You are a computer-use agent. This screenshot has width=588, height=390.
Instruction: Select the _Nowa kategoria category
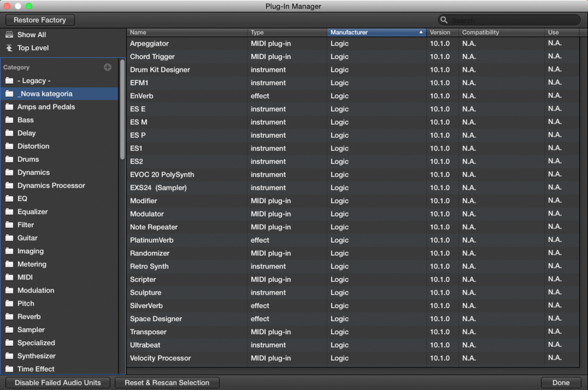pyautogui.click(x=59, y=94)
